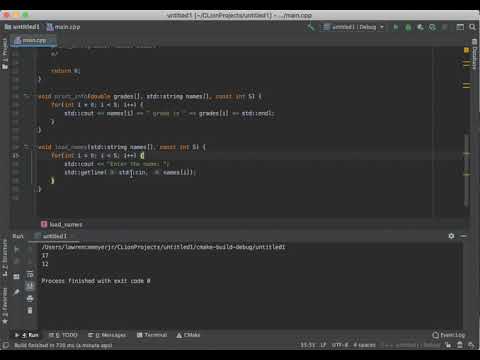
Task: Click the Rerun icon in the Run panel
Action: pos(16,249)
